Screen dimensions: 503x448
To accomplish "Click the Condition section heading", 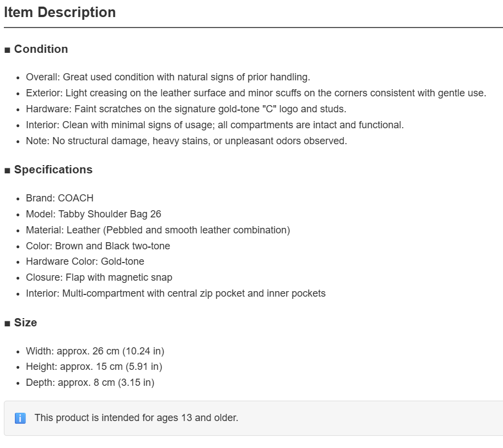I will point(41,49).
